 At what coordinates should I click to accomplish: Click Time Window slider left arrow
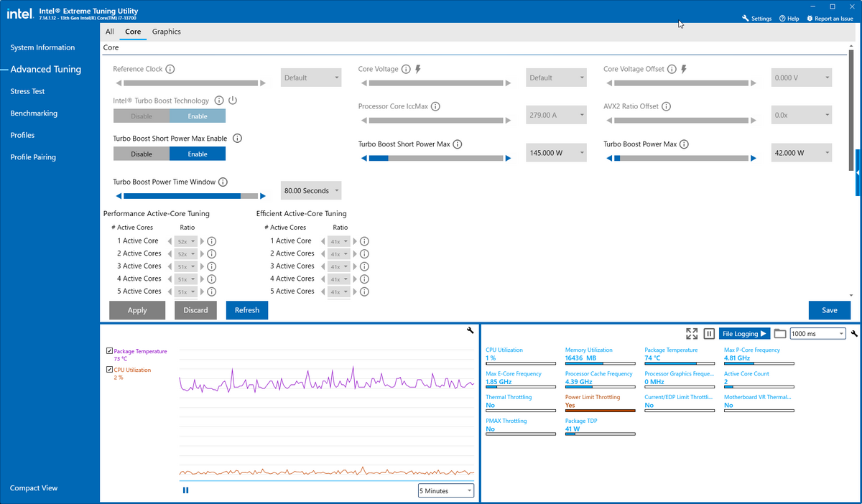click(x=119, y=195)
